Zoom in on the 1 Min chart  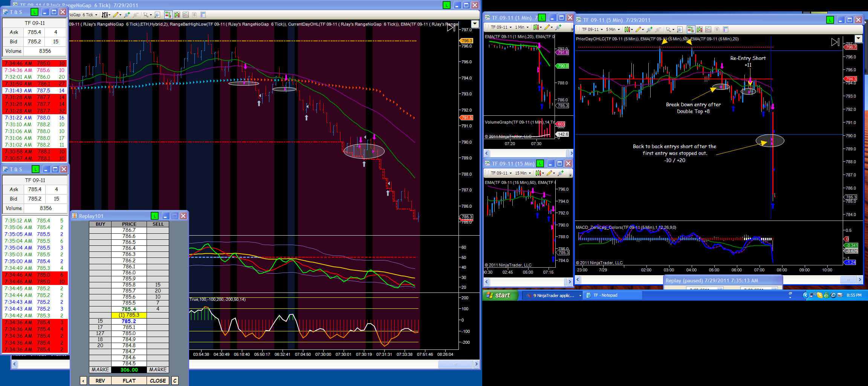(x=558, y=27)
